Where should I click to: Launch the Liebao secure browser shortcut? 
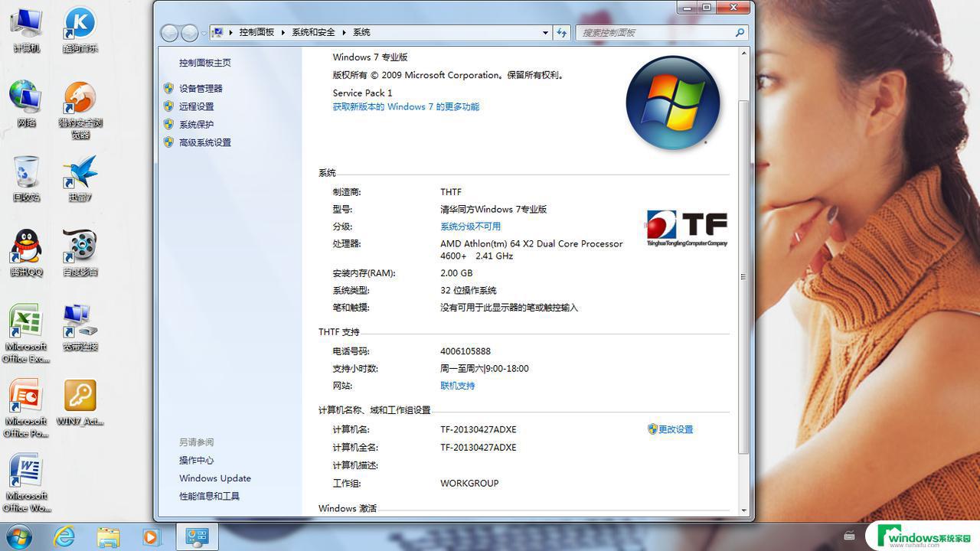click(x=80, y=110)
